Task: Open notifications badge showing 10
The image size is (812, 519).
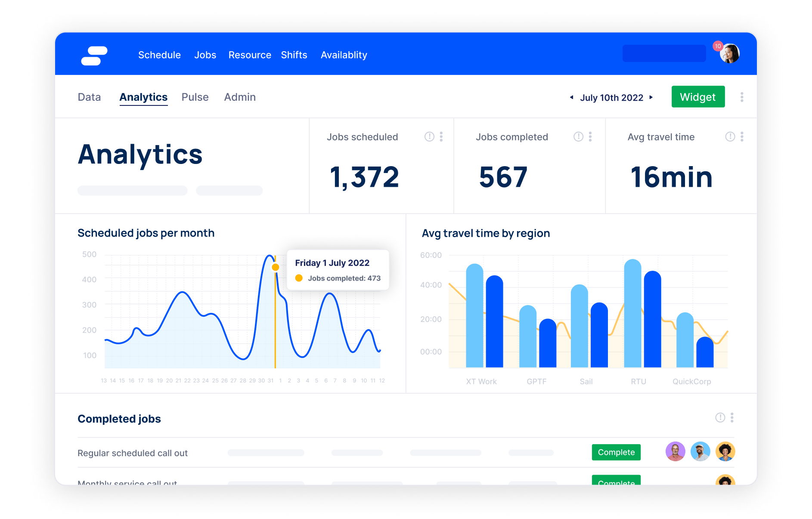Action: point(718,46)
